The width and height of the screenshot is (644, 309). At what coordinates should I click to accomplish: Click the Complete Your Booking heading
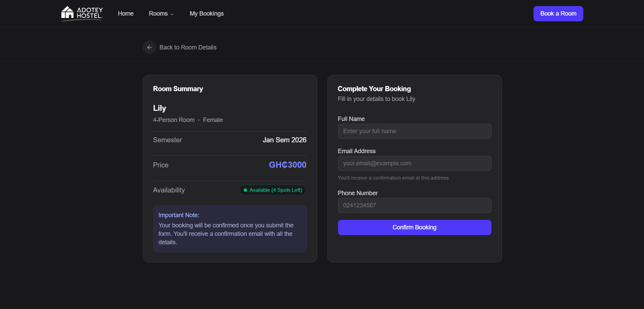[x=374, y=89]
